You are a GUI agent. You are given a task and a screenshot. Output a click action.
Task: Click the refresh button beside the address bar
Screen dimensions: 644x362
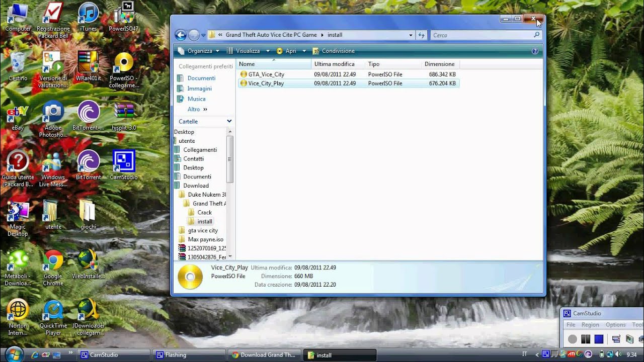[422, 35]
